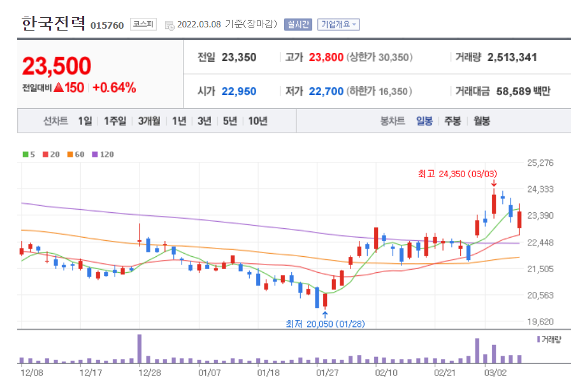Click the 거래량 value 2,513,341
Viewport: 571px width, 392px height.
(x=512, y=57)
